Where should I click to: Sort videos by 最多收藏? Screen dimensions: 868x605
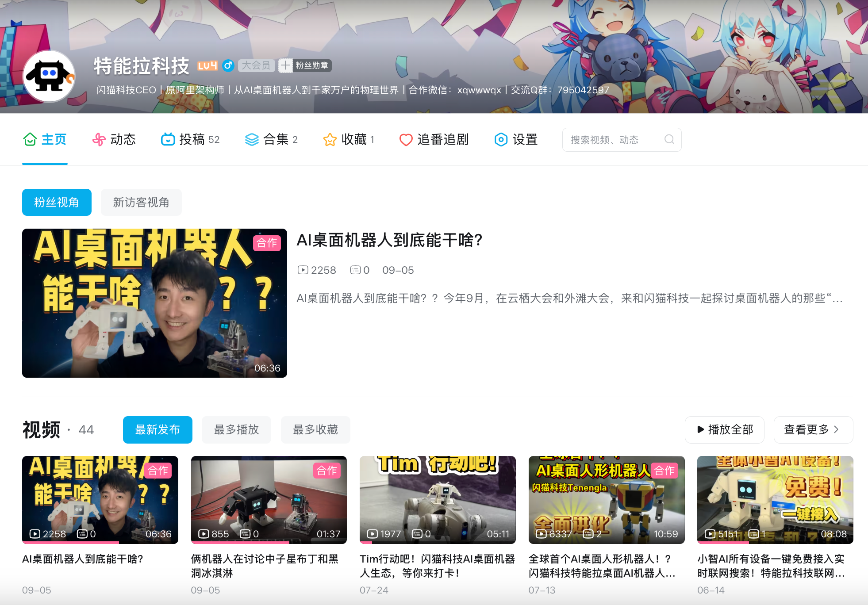point(315,429)
